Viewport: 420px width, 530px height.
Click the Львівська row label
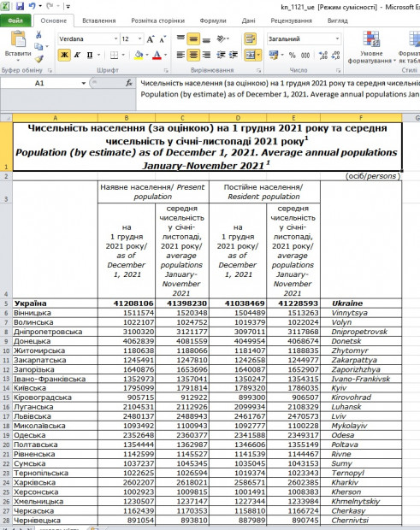[55, 416]
